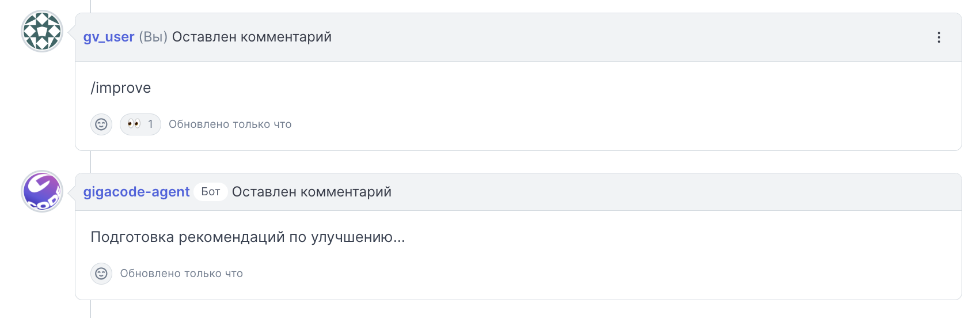This screenshot has width=980, height=318.
Task: Click the Бот badge next to gigacode-agent
Action: click(x=211, y=192)
